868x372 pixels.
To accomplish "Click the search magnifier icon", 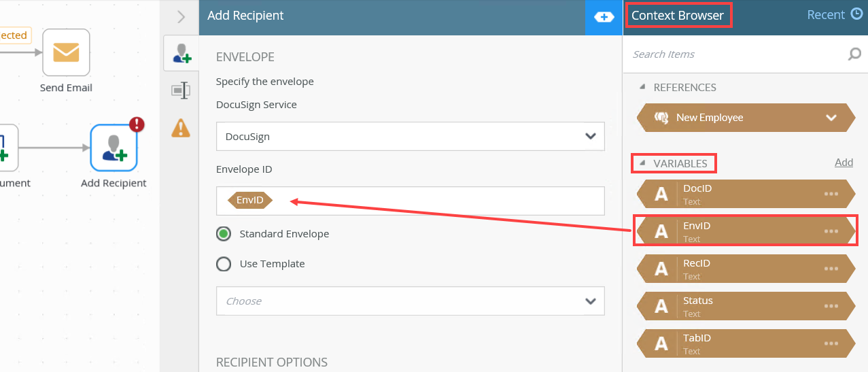I will 854,54.
